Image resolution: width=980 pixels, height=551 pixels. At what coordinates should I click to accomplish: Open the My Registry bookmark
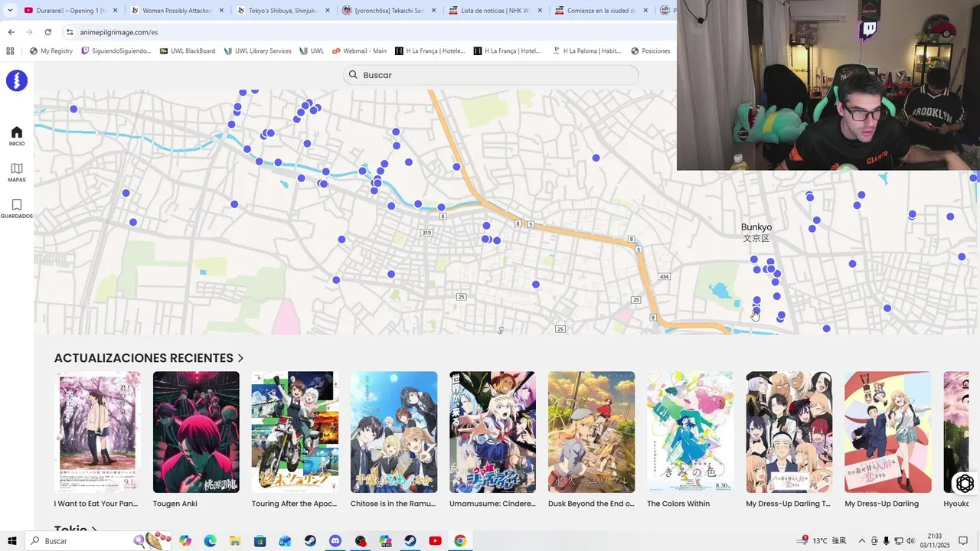pyautogui.click(x=51, y=51)
